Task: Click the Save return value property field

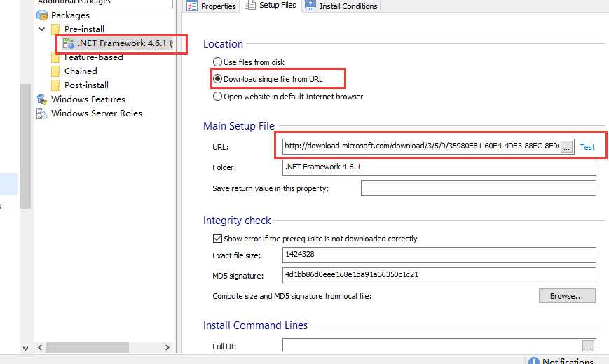Action: (x=479, y=188)
